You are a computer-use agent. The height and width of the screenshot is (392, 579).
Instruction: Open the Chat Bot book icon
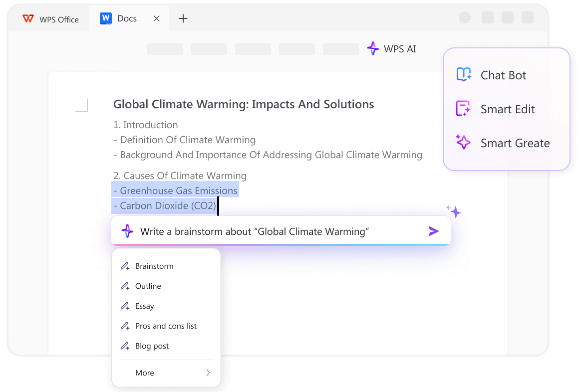(463, 74)
